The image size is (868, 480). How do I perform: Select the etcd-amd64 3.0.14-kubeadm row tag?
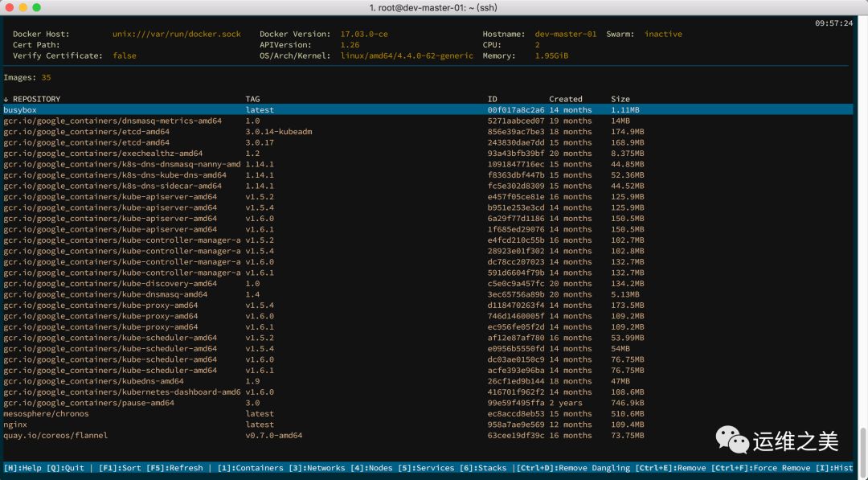[x=279, y=132]
